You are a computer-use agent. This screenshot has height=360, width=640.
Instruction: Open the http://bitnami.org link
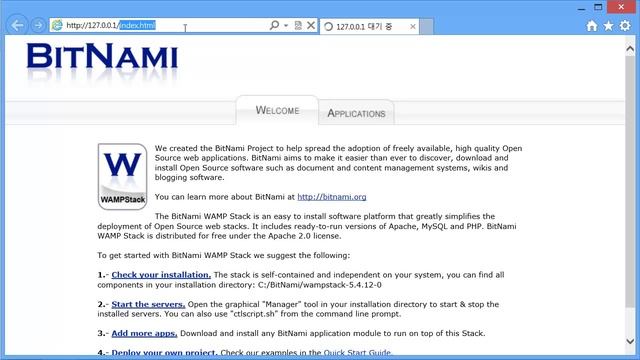pyautogui.click(x=332, y=197)
